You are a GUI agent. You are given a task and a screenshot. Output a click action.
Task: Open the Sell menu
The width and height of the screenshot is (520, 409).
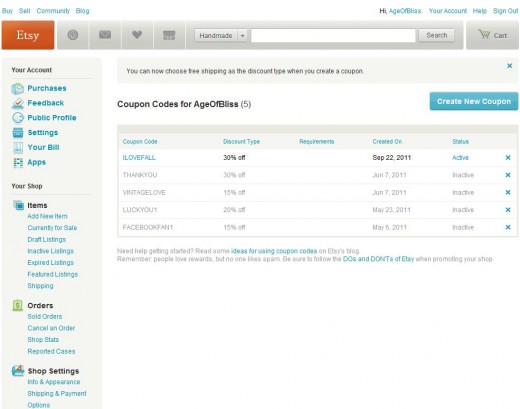[24, 11]
